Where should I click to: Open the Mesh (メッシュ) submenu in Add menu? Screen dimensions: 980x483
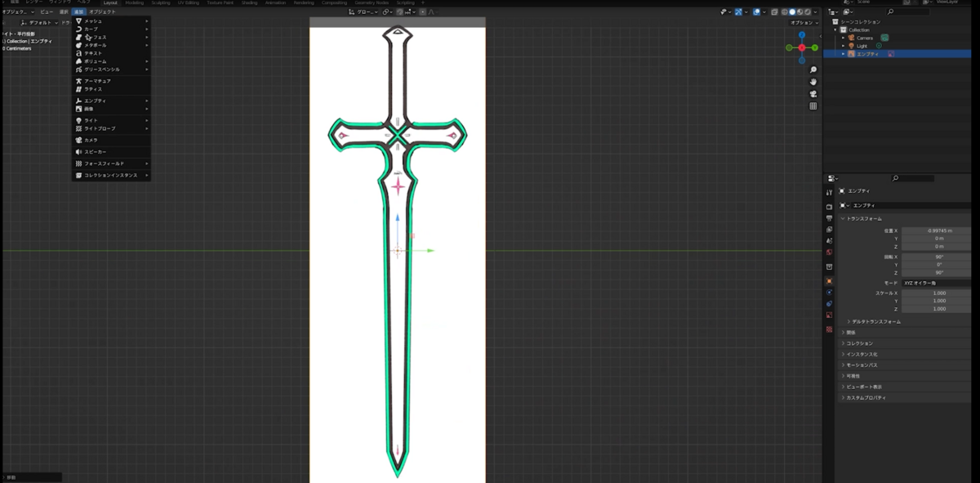(111, 20)
